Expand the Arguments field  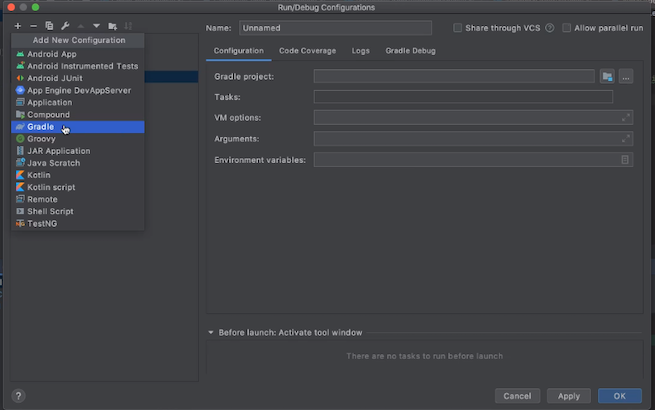click(x=626, y=138)
